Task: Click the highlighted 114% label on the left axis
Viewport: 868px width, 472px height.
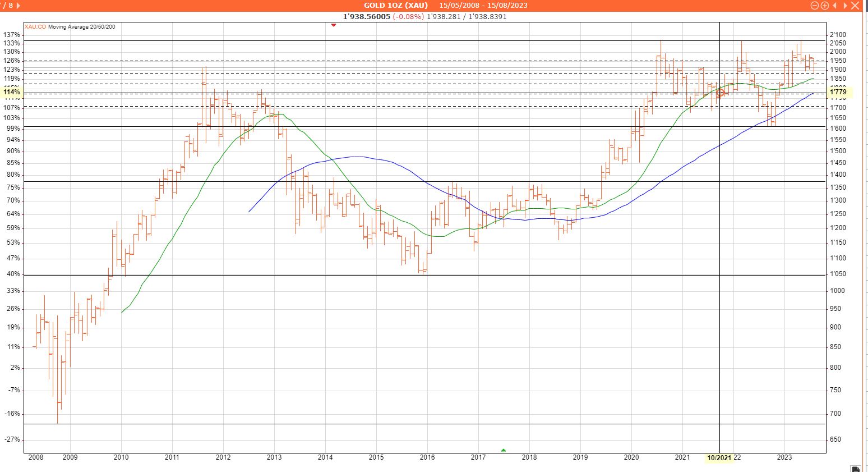Action: [12, 92]
